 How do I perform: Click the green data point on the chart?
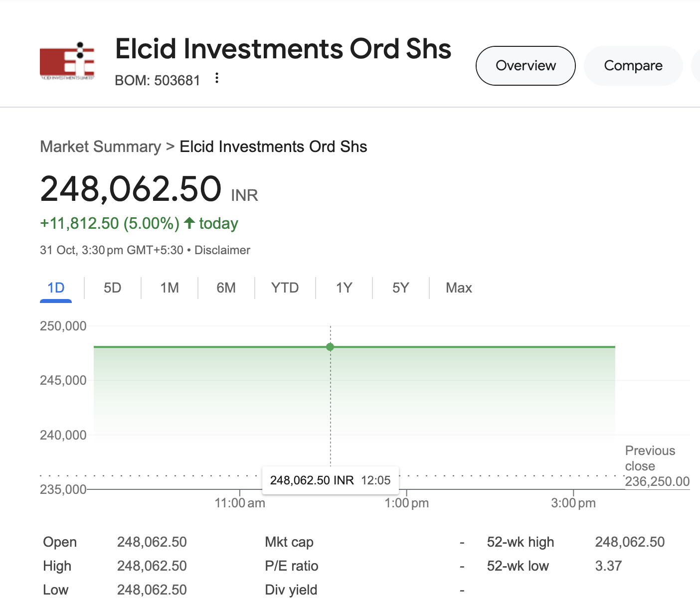[330, 347]
